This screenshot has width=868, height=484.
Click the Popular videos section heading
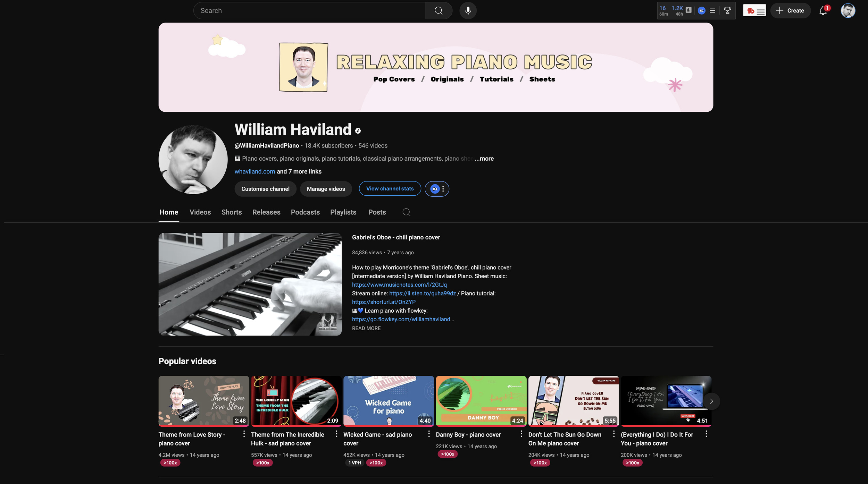point(187,361)
